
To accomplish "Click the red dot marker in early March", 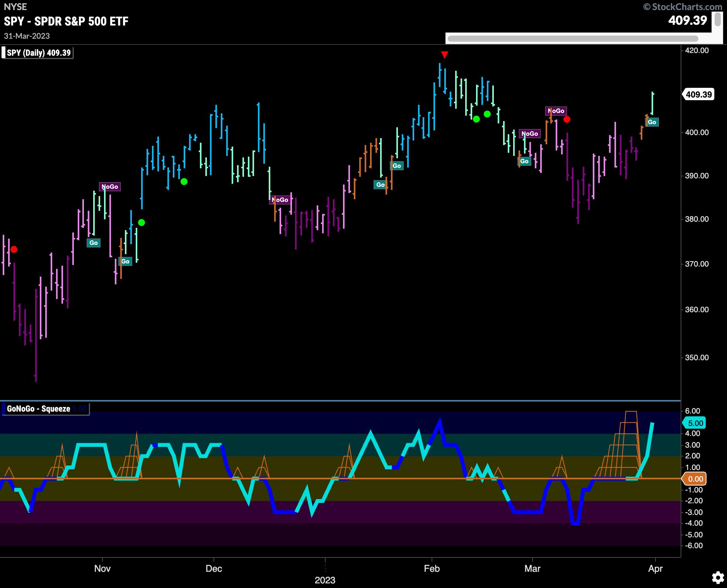I will click(567, 119).
